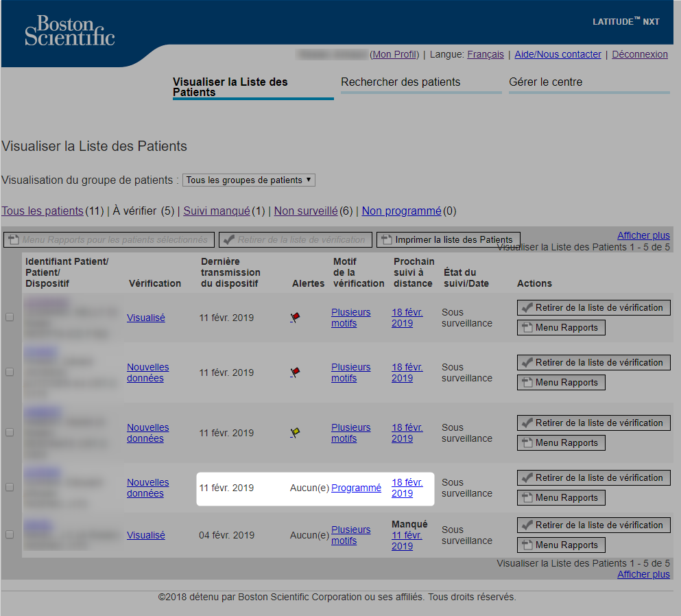Image resolution: width=681 pixels, height=616 pixels.
Task: Open the Programmé verification reason link
Action: click(356, 488)
